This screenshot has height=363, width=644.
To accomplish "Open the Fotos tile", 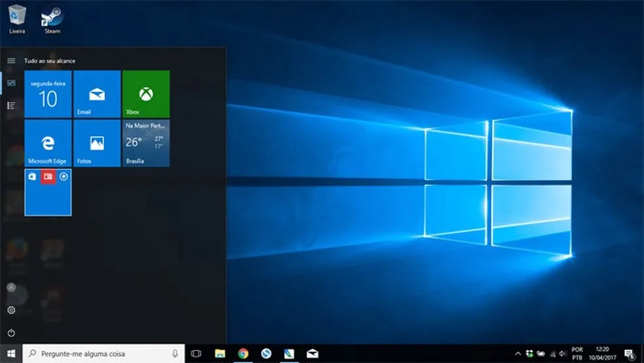I will pyautogui.click(x=97, y=143).
